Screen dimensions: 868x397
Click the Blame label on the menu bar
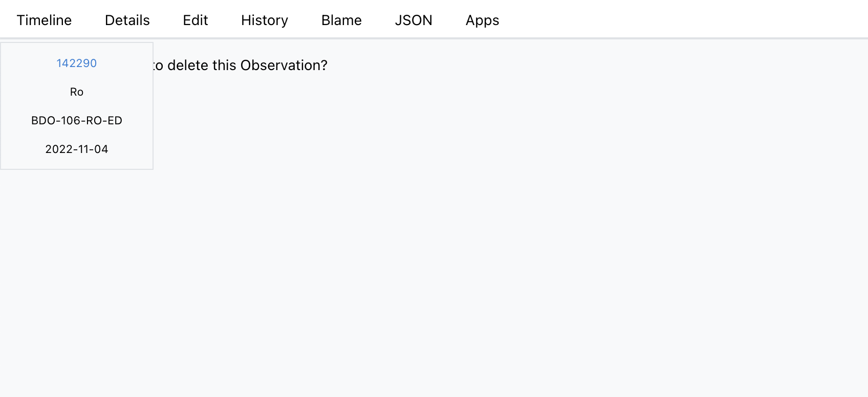[x=341, y=20]
